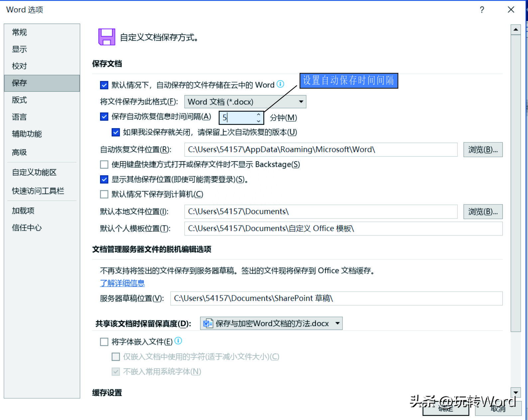Select the 保存 category
Image resolution: width=528 pixels, height=420 pixels.
coord(42,83)
